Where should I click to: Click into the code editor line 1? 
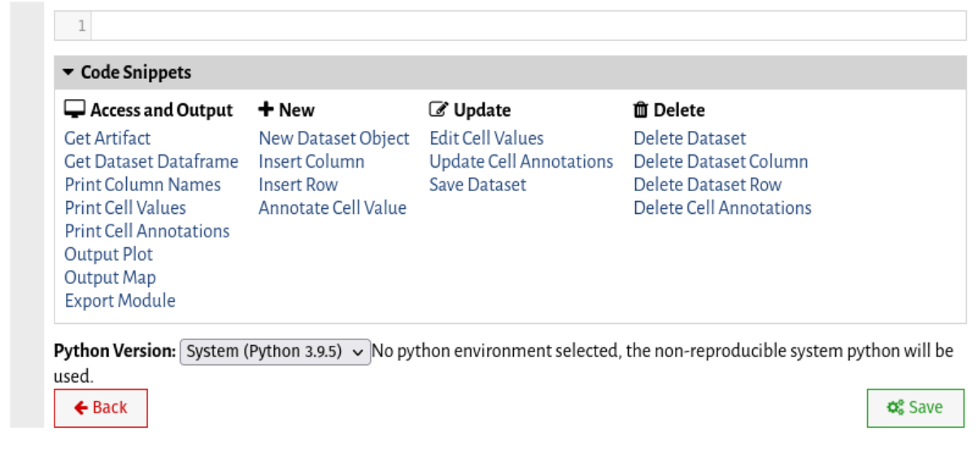click(x=529, y=26)
